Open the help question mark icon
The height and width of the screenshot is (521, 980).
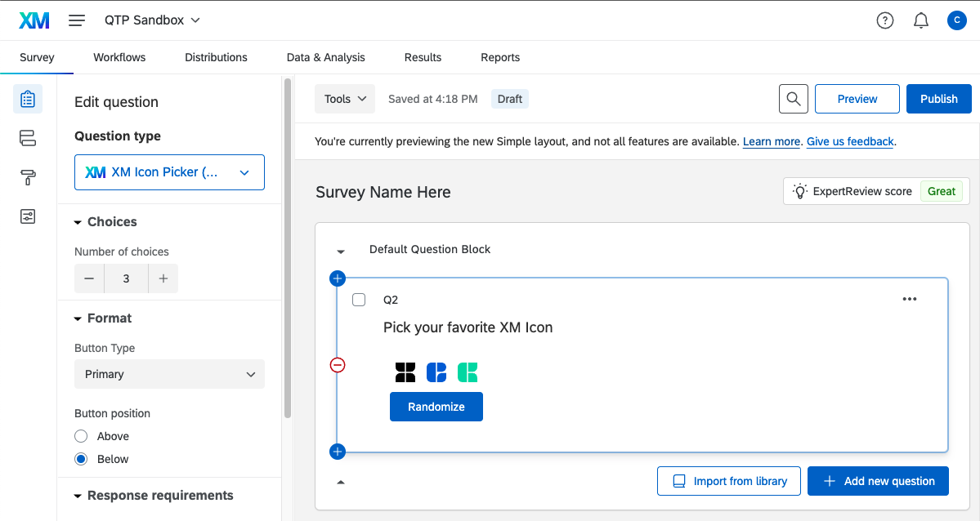(885, 20)
